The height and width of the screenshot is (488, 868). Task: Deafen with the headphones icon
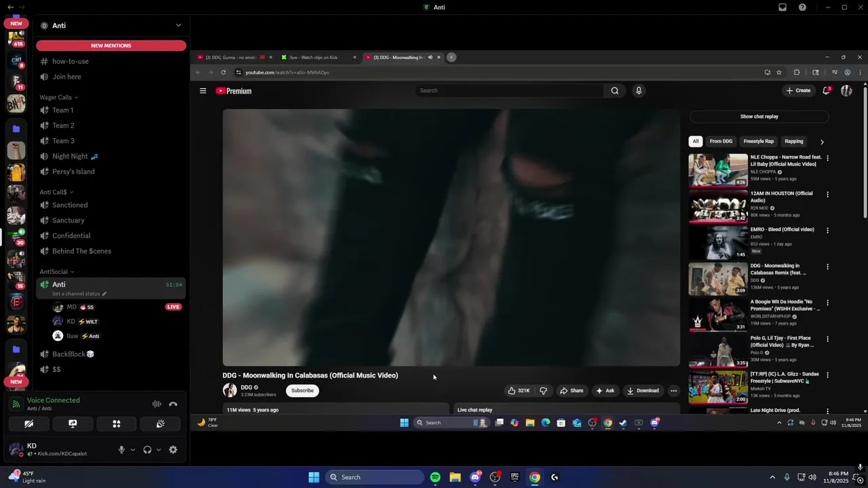pos(147,449)
